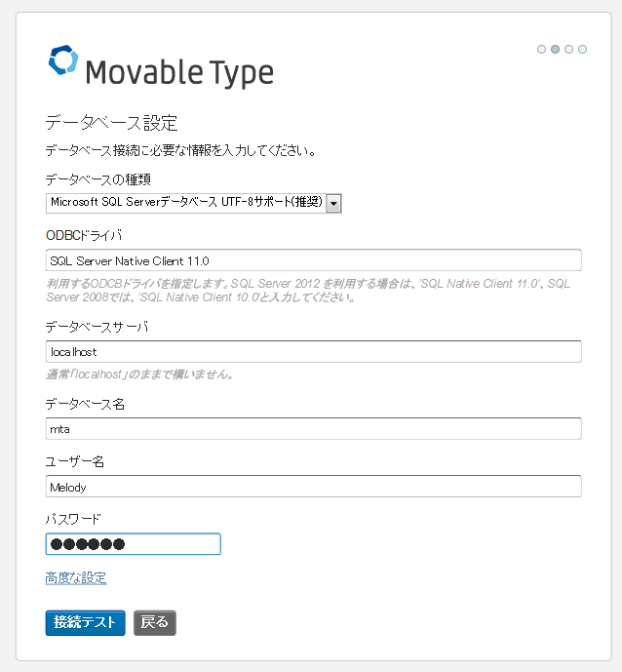The image size is (622, 672).
Task: Open the database type dropdown arrow
Action: pos(333,203)
